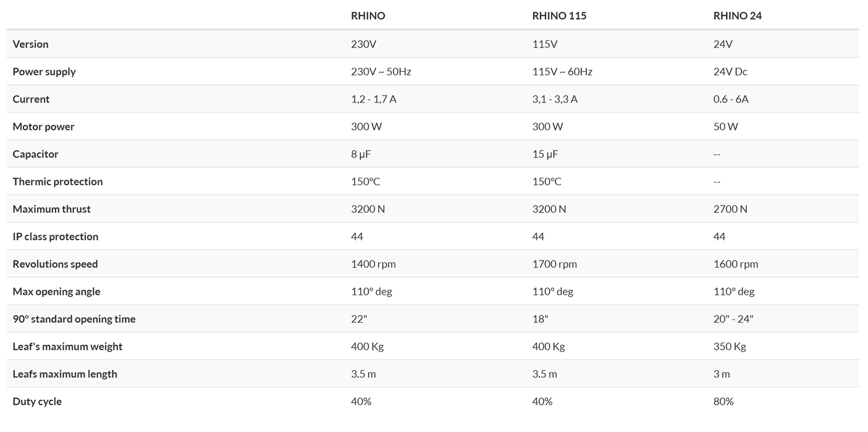Select the 1700 rpm revolutions speed value
The width and height of the screenshot is (868, 432).
[x=554, y=264]
